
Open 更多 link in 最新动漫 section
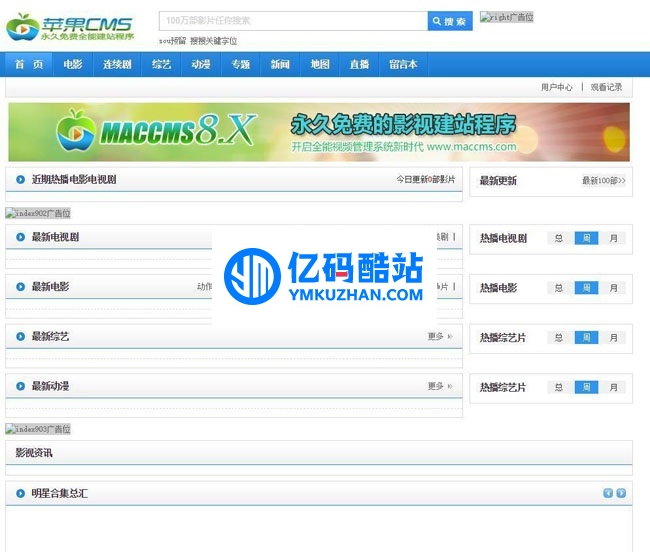pyautogui.click(x=440, y=386)
